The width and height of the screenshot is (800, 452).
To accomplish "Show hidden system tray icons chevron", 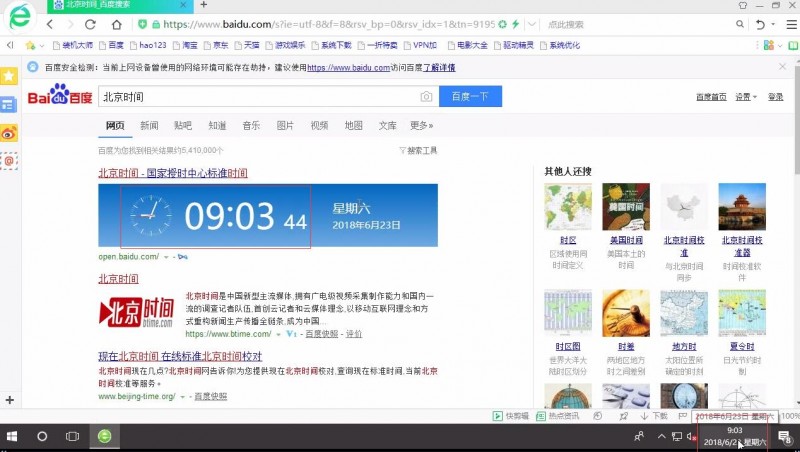I will tap(661, 436).
